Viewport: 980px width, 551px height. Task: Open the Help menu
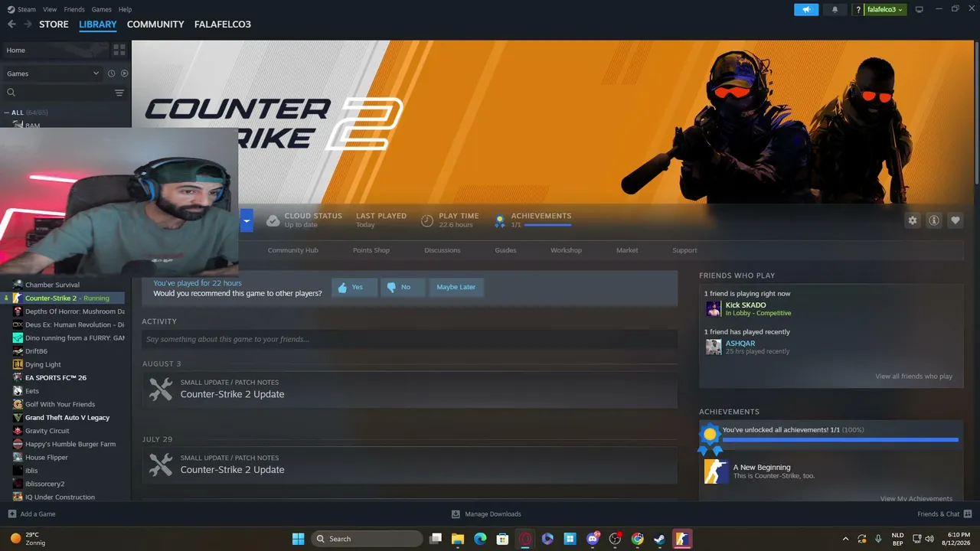coord(125,9)
